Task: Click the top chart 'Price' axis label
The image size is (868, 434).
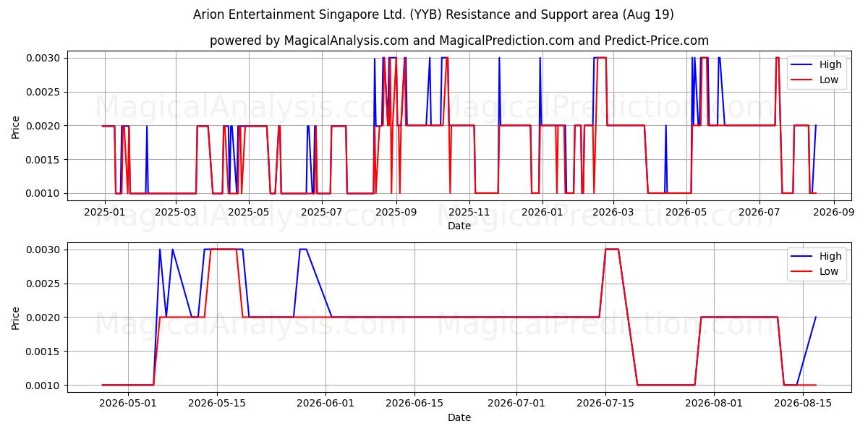Action: pyautogui.click(x=16, y=126)
